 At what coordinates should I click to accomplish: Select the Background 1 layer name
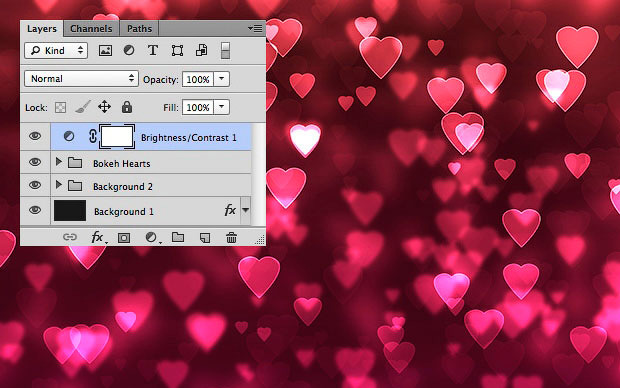click(124, 212)
